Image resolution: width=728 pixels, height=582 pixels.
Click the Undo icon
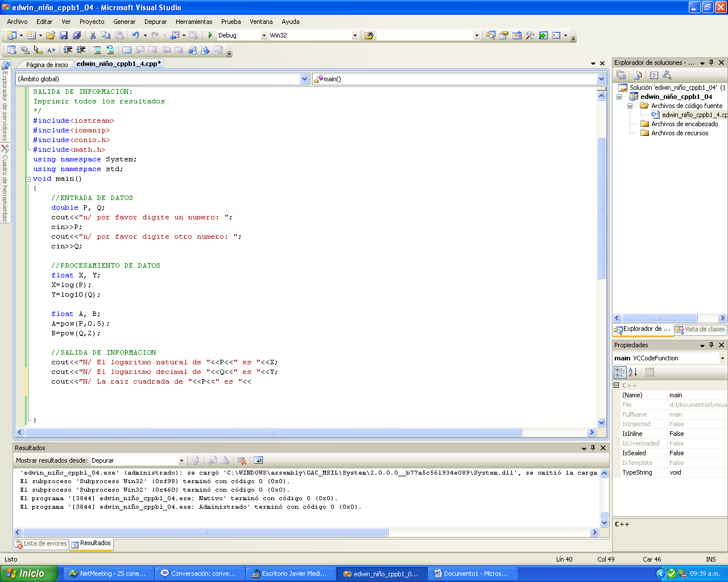tap(136, 35)
